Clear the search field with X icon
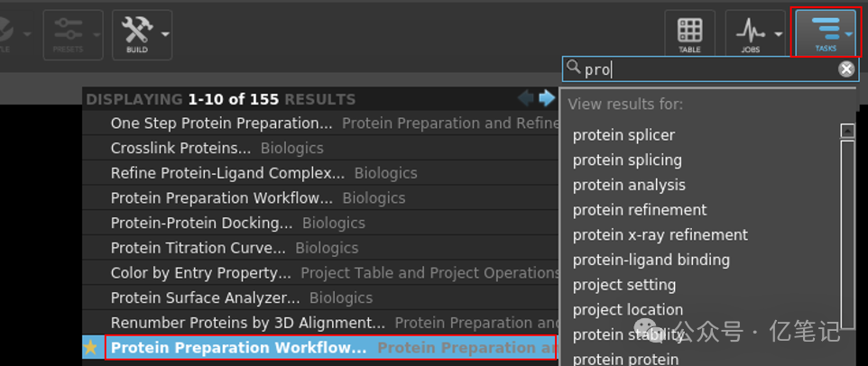The height and width of the screenshot is (366, 868). [x=845, y=69]
